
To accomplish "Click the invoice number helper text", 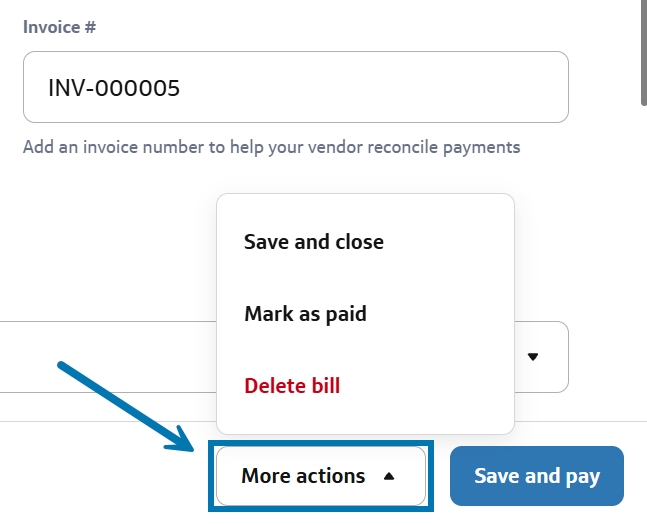I will pyautogui.click(x=272, y=147).
